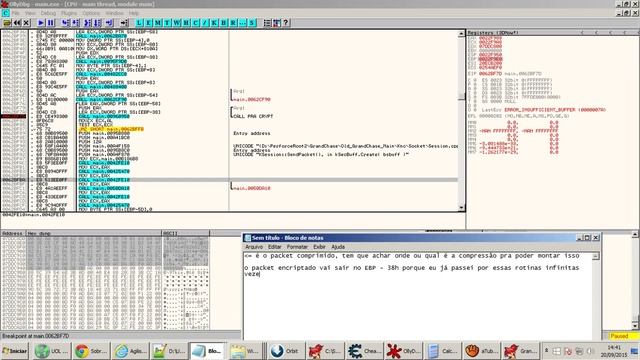640x360 pixels.
Task: Switch to 'Calc...' taskbar button
Action: [x=442, y=351]
